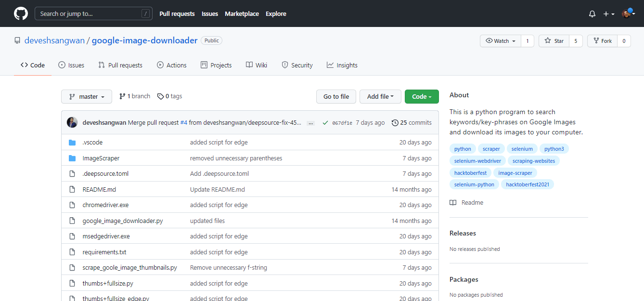Screen dimensions: 644x301
Task: Star this repository
Action: tap(554, 41)
